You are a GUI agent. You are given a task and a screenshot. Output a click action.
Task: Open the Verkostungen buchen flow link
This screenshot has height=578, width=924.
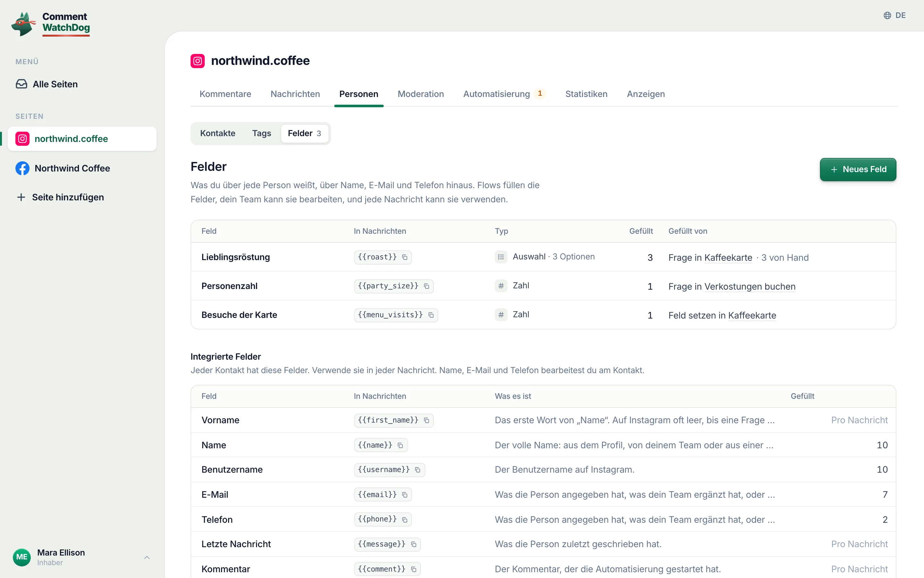click(750, 287)
